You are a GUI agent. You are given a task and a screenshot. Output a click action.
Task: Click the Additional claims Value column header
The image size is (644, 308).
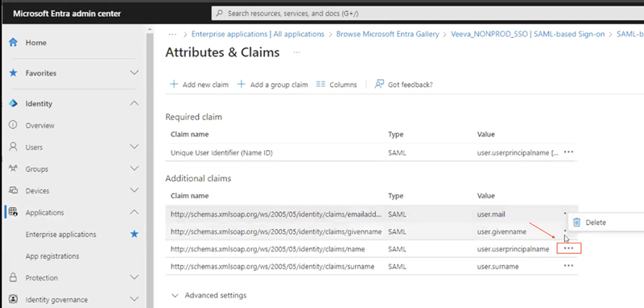[486, 196]
